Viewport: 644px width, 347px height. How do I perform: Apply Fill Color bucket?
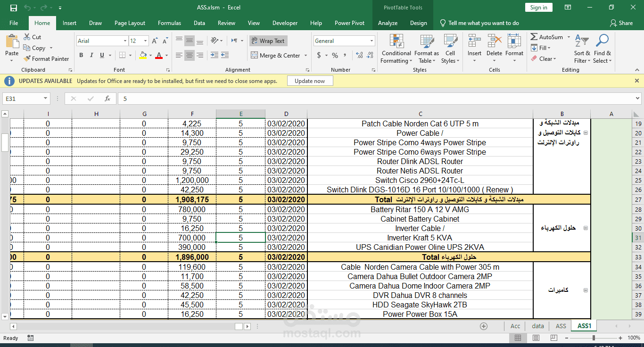tap(143, 55)
